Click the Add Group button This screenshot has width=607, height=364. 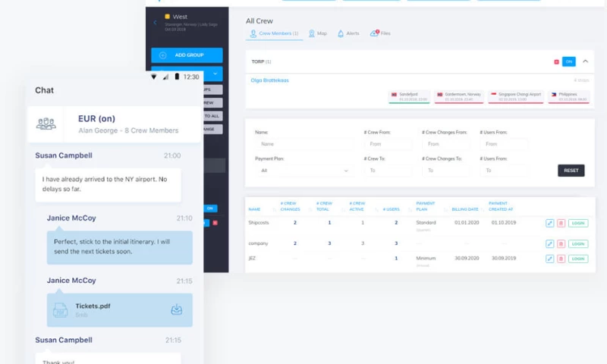point(187,55)
